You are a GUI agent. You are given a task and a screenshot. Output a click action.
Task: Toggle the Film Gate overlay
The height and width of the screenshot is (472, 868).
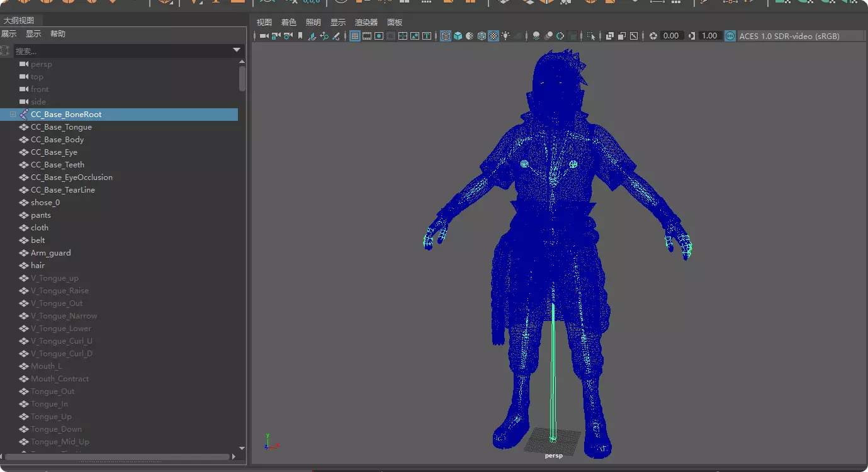tap(367, 36)
